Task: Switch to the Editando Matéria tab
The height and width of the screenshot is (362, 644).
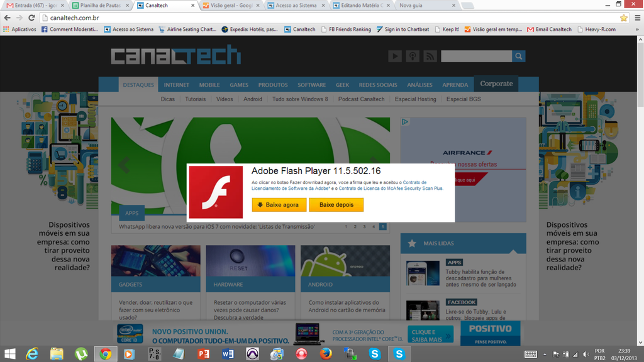Action: (362, 5)
